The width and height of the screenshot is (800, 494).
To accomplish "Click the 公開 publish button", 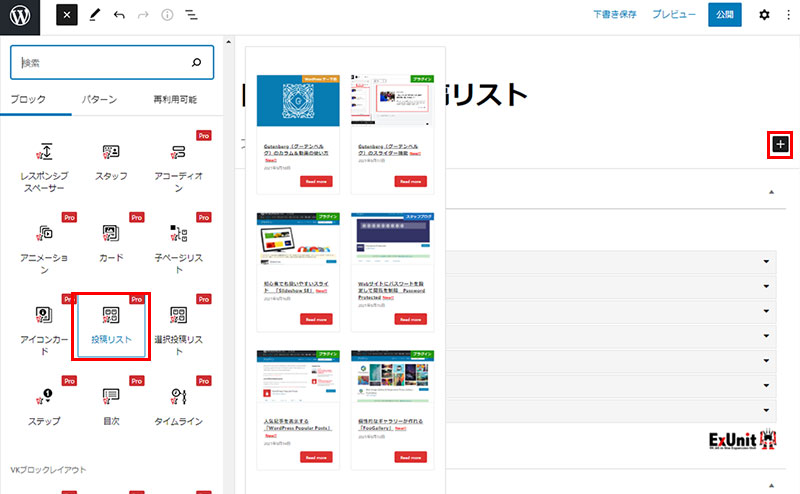I will tap(724, 16).
